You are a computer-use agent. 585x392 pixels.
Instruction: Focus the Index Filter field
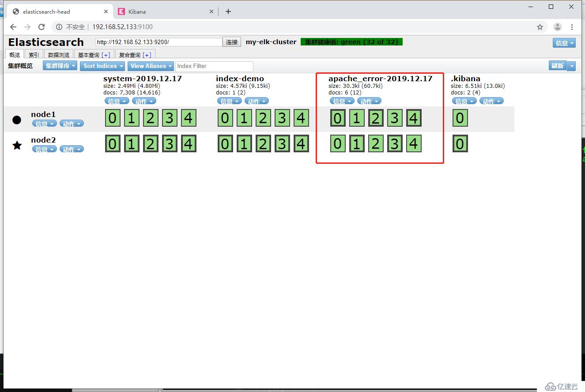tap(214, 66)
